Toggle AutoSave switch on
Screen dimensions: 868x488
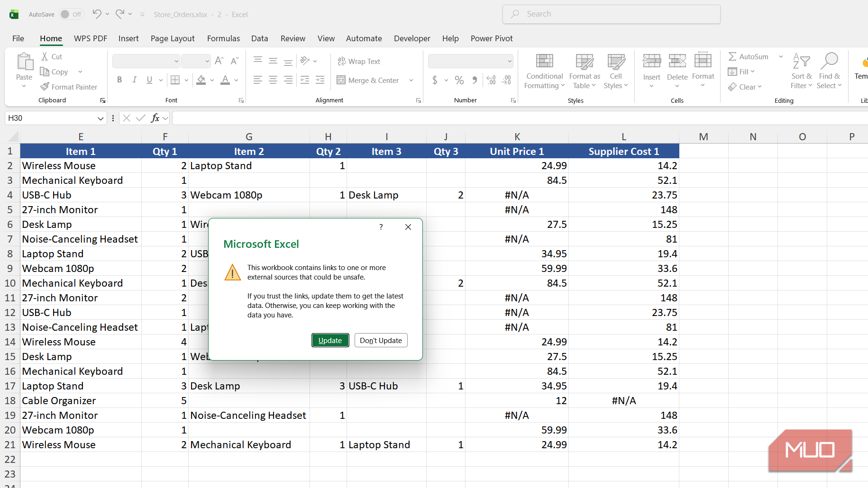pos(72,14)
